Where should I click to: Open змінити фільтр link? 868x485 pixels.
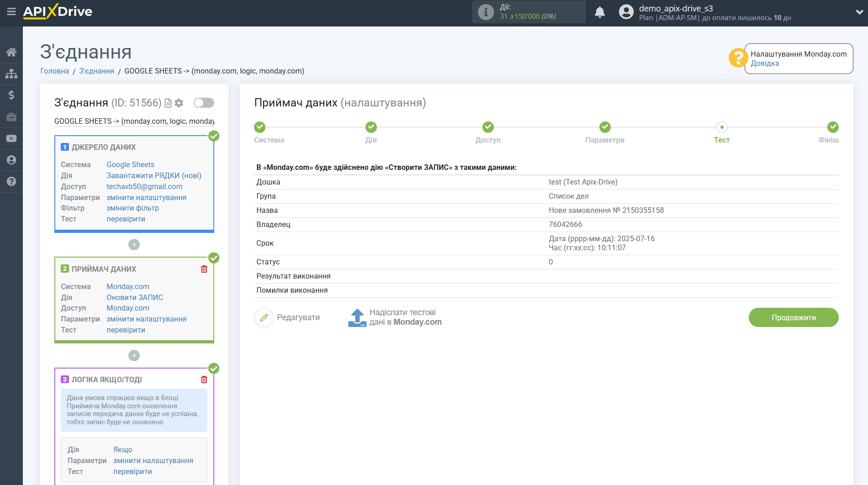[x=133, y=208]
